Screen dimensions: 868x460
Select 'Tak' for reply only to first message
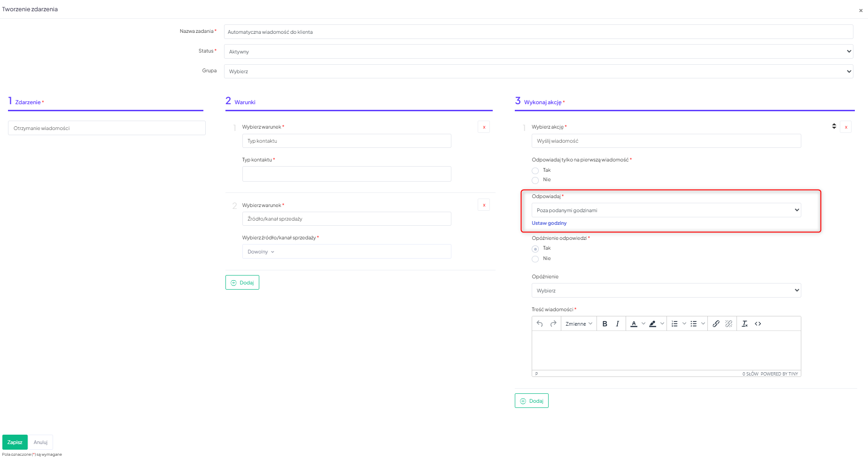(x=535, y=171)
